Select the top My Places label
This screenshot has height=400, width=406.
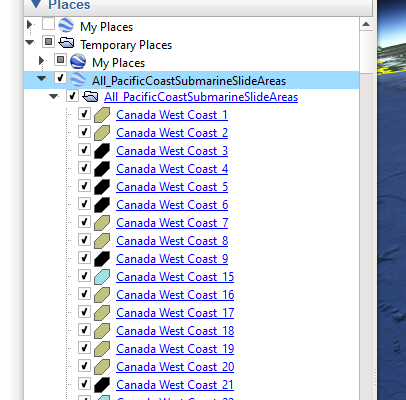[x=107, y=27]
